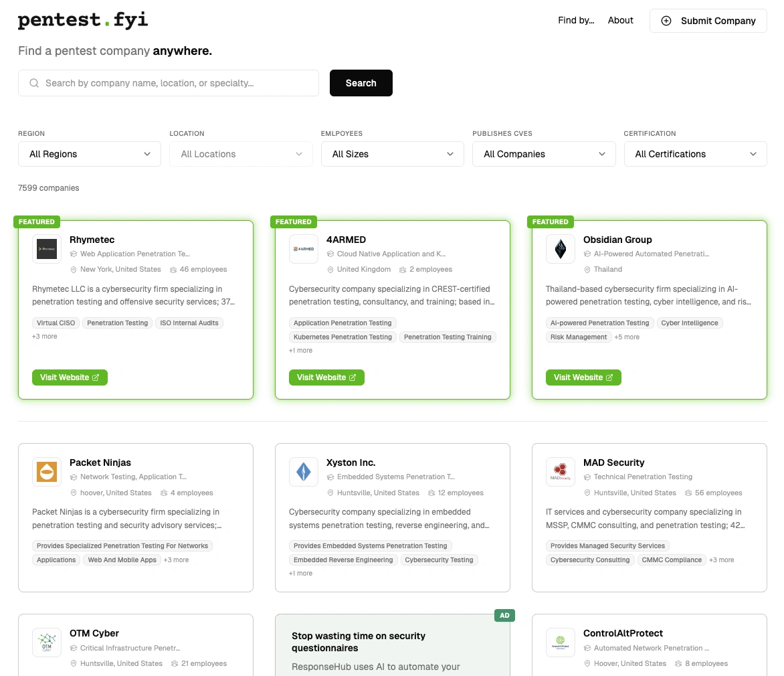
Task: Click the Kubernetes Penetration Testing tag
Action: [342, 337]
